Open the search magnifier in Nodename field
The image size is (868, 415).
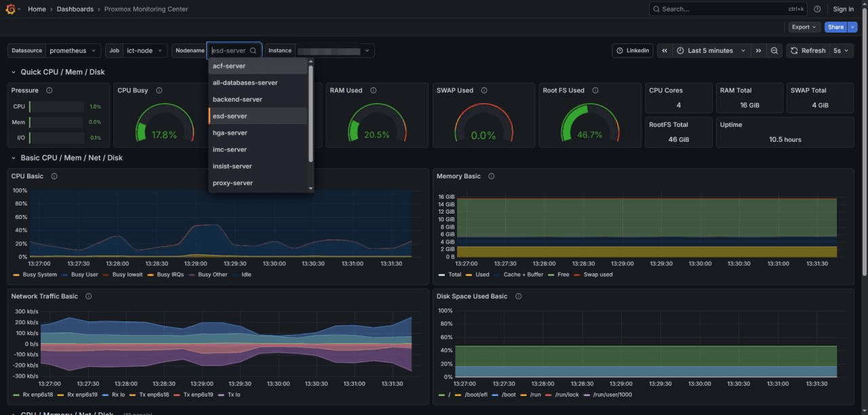coord(253,50)
